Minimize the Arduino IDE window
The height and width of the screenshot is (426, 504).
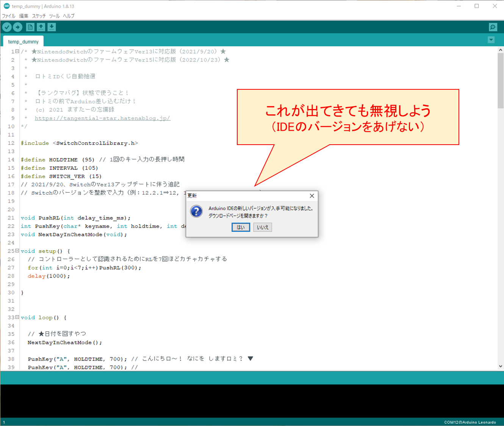(x=459, y=6)
